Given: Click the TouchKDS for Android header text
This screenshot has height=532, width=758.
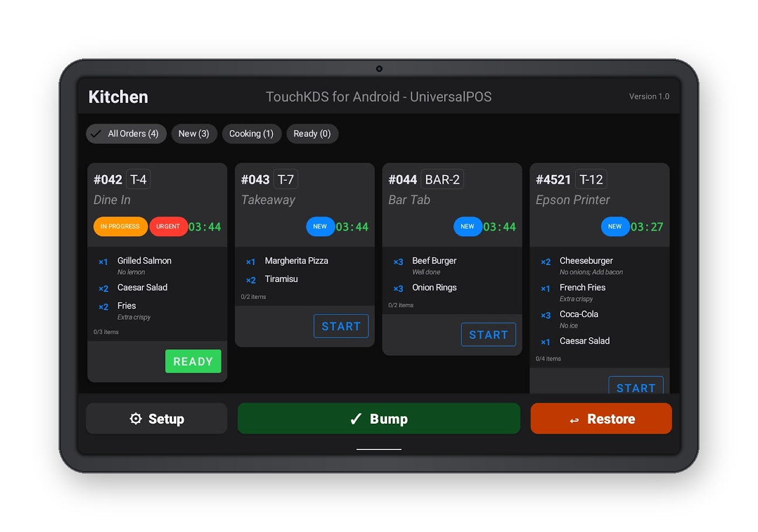Looking at the screenshot, I should pos(379,97).
